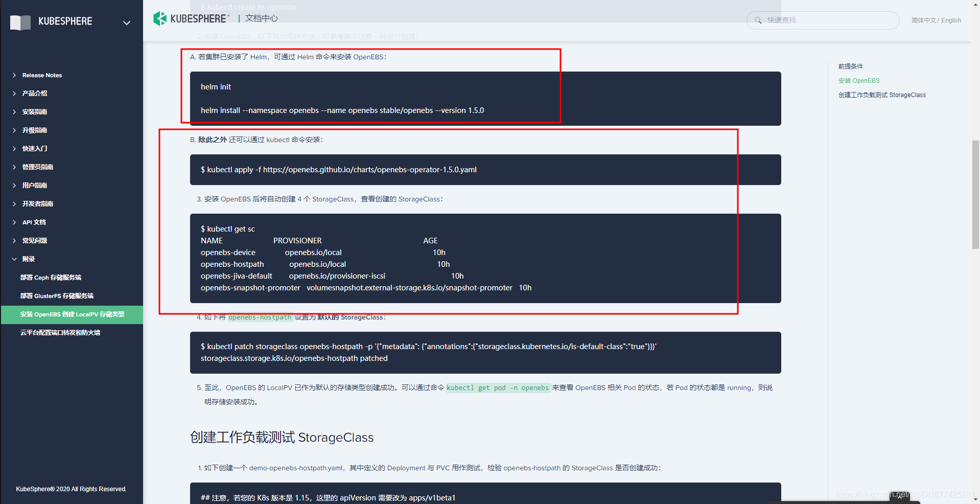This screenshot has width=980, height=504.
Task: Open 用户指南 section label
Action: (35, 186)
